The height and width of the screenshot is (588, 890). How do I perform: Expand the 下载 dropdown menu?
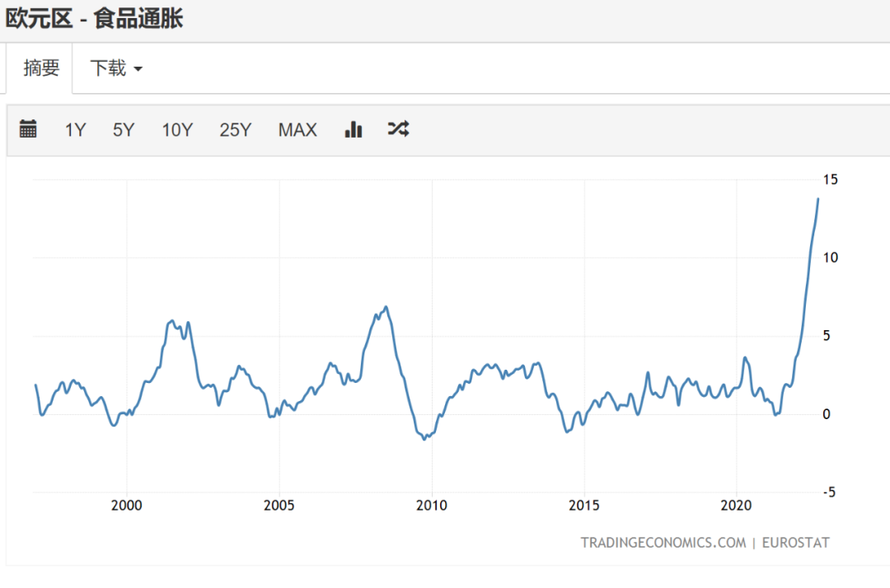pyautogui.click(x=115, y=68)
